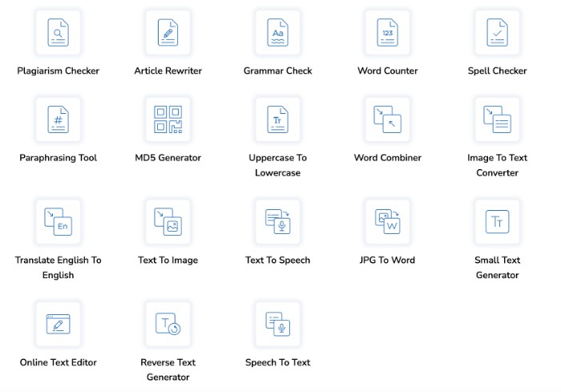Select the Word Combiner label
561x392 pixels.
[x=388, y=158]
